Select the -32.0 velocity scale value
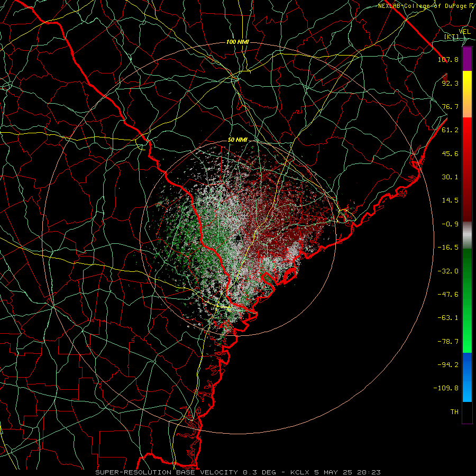Screen dimensions: 476x476 (x=448, y=271)
